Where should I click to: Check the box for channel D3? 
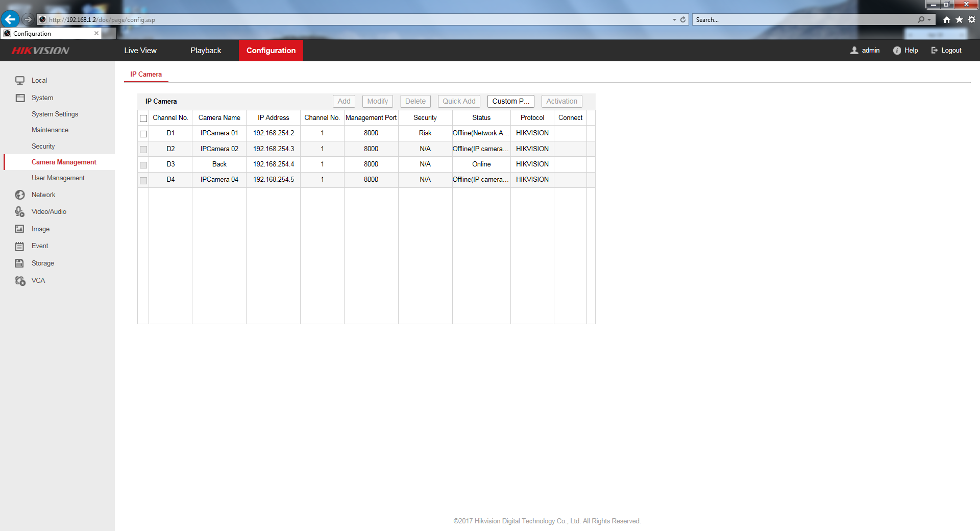pos(143,165)
